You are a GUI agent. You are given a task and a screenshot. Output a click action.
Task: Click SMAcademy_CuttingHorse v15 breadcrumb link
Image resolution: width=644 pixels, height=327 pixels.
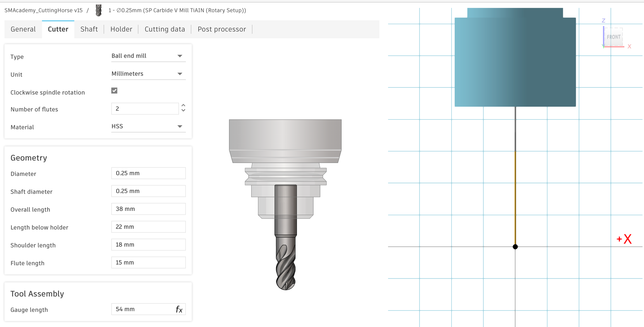pyautogui.click(x=43, y=10)
